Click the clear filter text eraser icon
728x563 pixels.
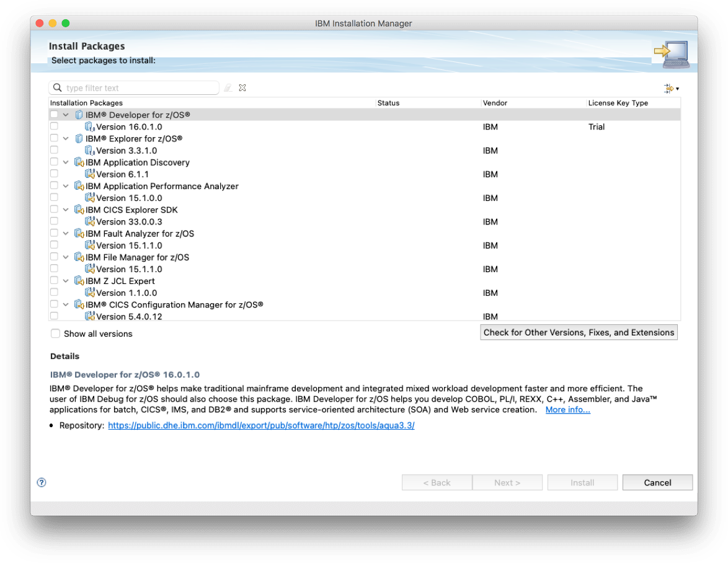[228, 87]
